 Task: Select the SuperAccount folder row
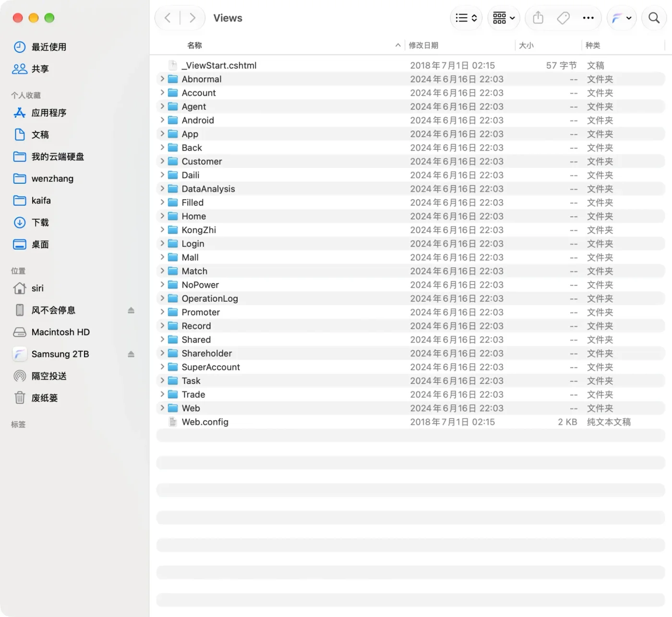[x=411, y=367]
